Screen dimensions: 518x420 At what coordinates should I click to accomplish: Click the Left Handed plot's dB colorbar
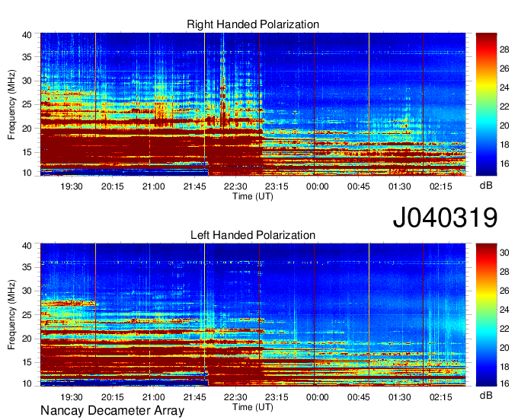pyautogui.click(x=486, y=315)
